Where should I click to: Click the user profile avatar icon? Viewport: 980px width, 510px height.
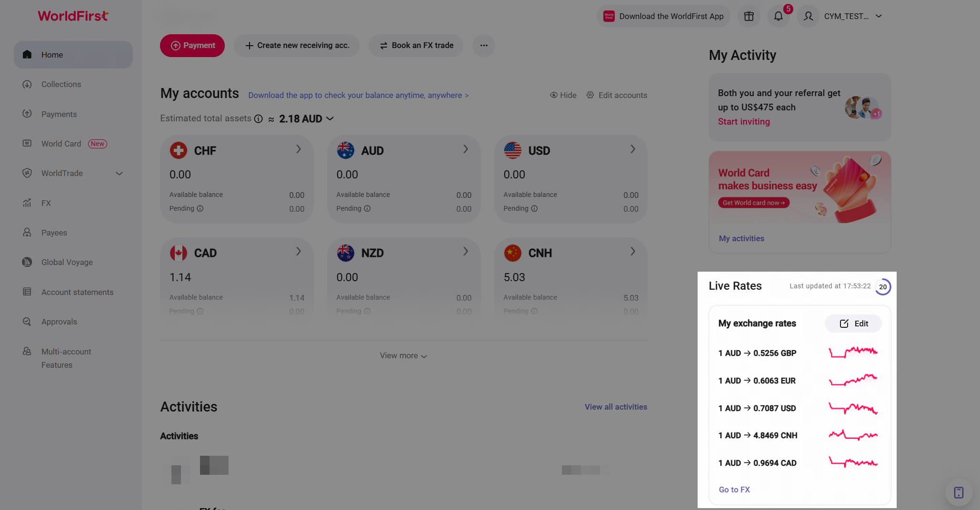[808, 16]
